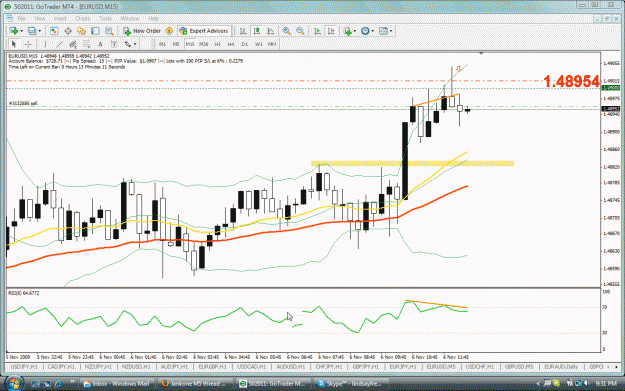Show the Market Watch panel
Viewport: 625px width, 391px height.
54,31
